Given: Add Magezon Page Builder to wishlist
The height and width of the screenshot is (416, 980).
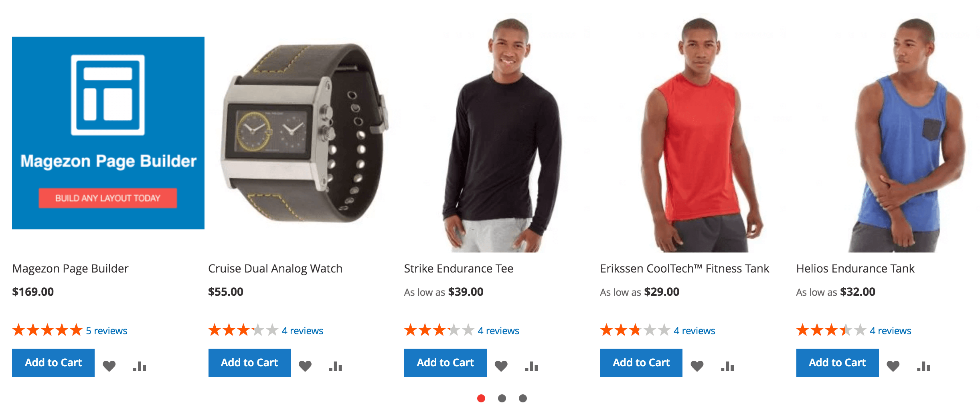Looking at the screenshot, I should click(109, 366).
